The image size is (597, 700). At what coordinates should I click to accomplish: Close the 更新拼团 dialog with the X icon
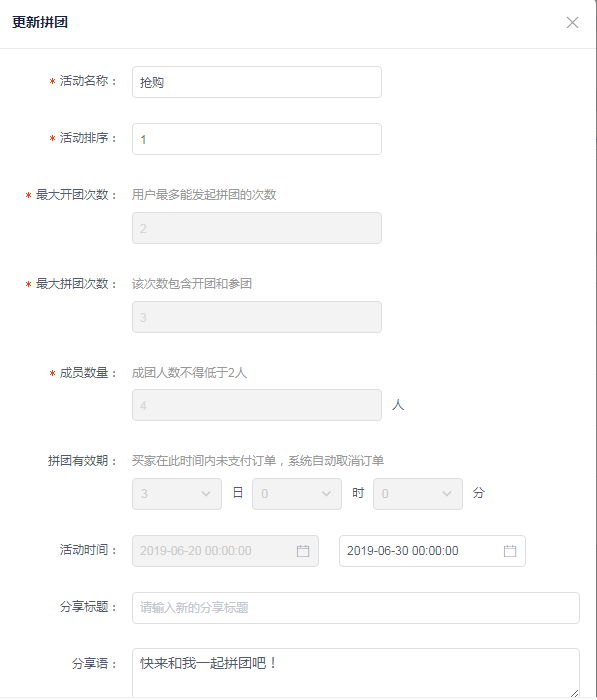(572, 22)
